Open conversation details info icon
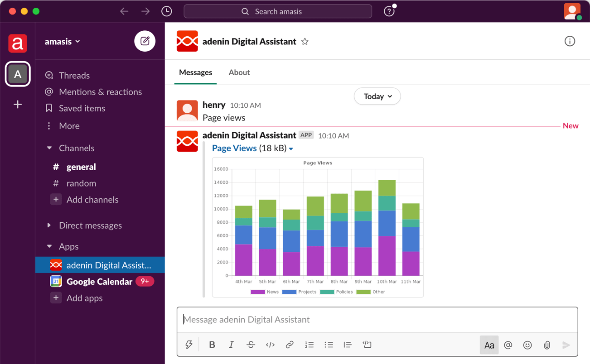Image resolution: width=590 pixels, height=364 pixels. tap(570, 41)
